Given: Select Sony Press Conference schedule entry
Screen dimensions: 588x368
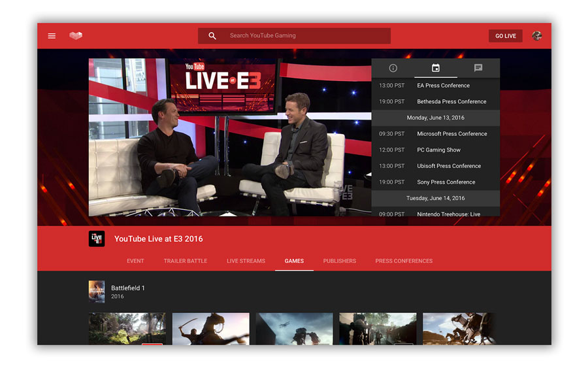Looking at the screenshot, I should pos(436,182).
